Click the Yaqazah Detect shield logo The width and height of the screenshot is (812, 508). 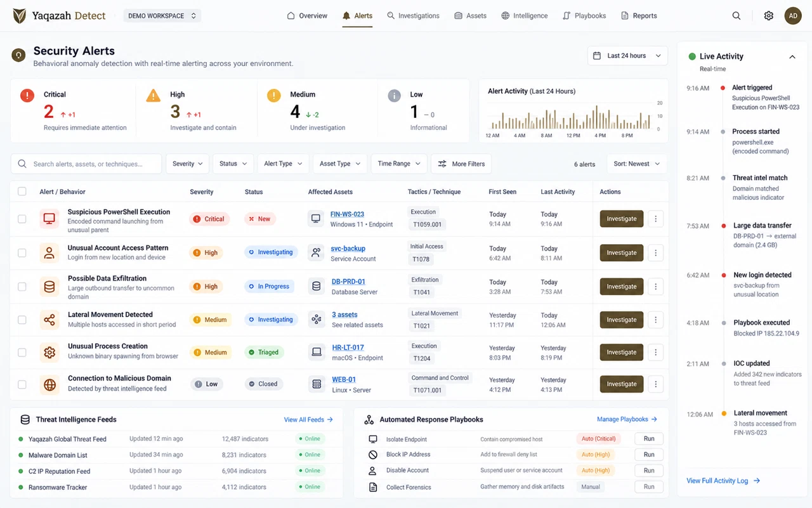point(20,16)
